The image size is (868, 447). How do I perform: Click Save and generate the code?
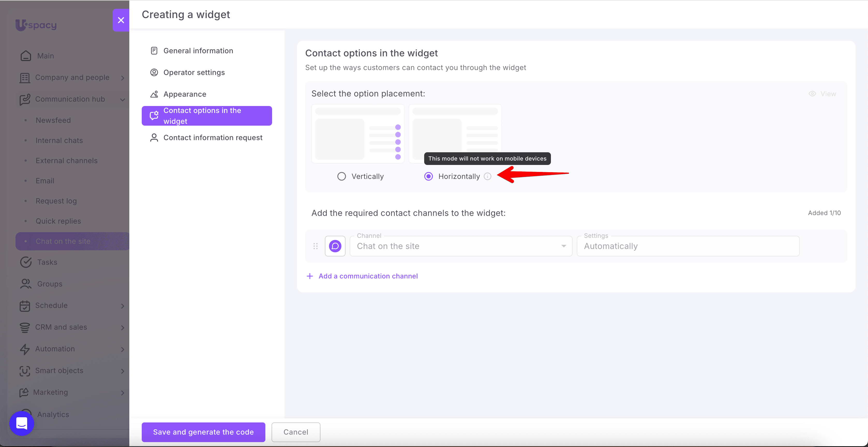coord(203,432)
